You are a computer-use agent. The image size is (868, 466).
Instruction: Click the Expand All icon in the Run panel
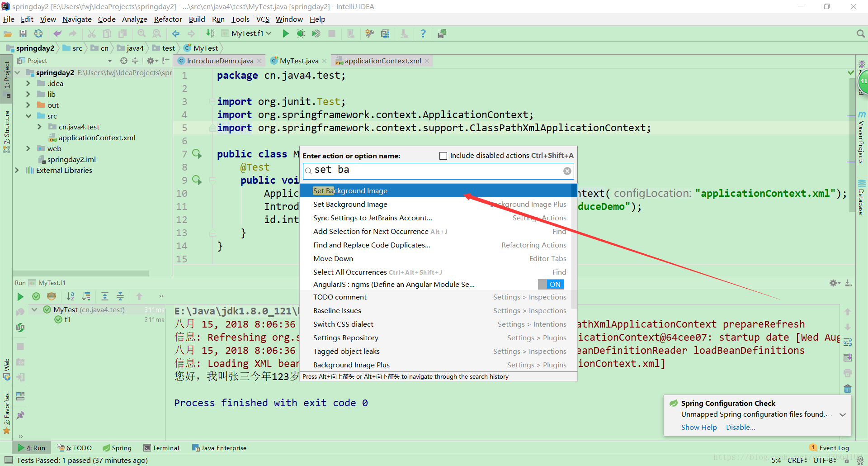(x=105, y=297)
